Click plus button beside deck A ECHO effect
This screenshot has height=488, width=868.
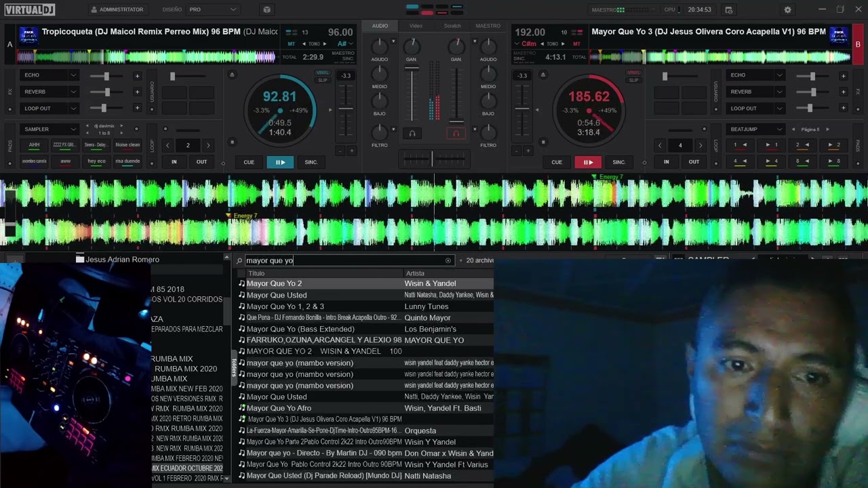click(x=137, y=76)
